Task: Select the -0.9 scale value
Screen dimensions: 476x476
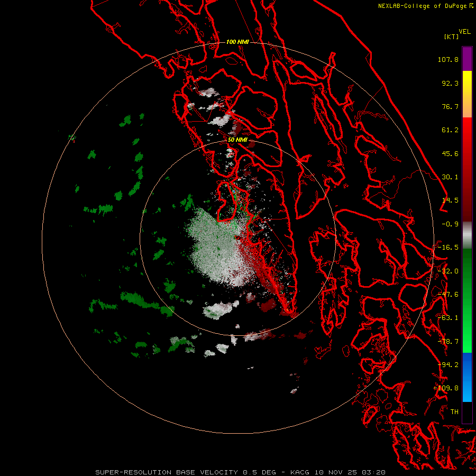Action: pos(450,224)
